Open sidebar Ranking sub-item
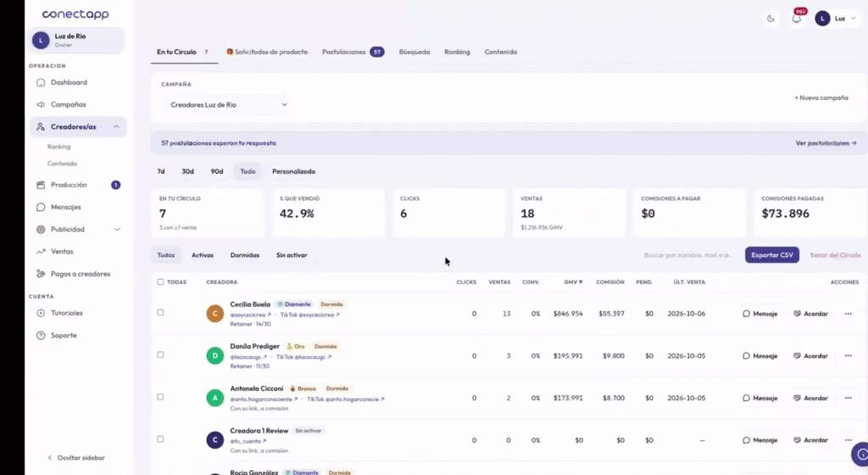The height and width of the screenshot is (475, 868). click(x=58, y=147)
